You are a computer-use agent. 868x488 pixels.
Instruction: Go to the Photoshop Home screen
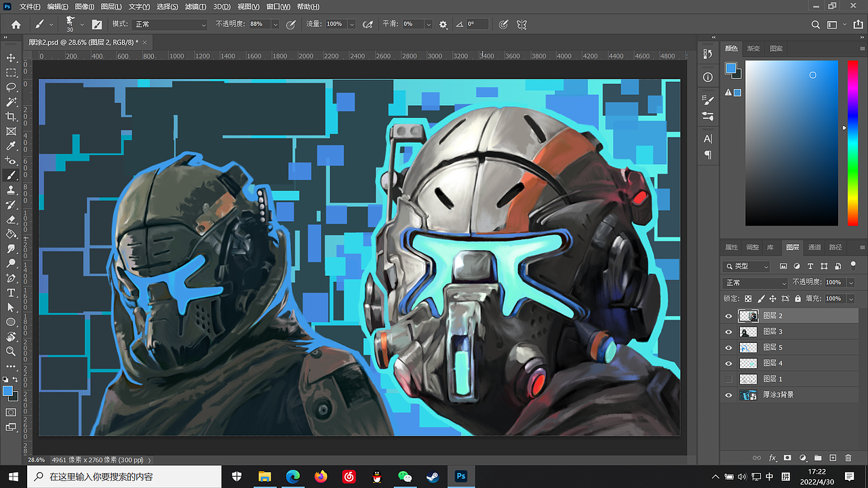coord(16,24)
